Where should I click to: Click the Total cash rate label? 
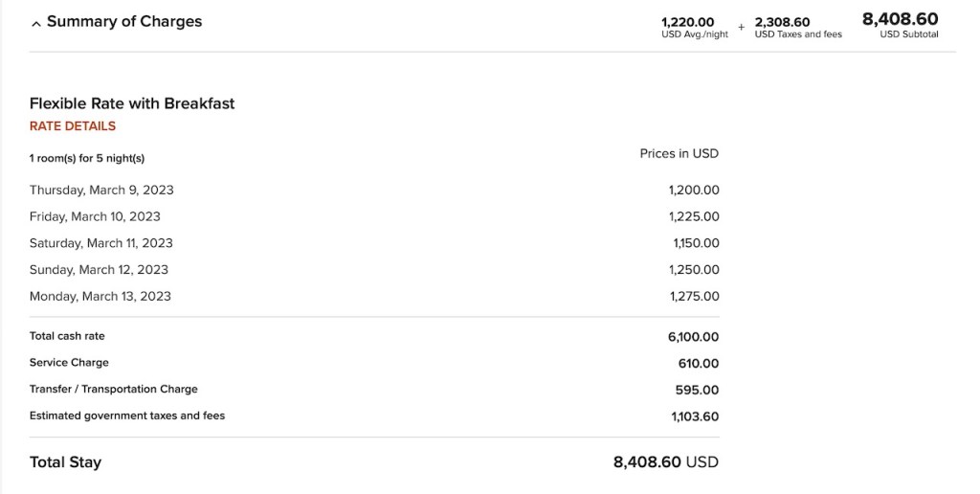point(67,336)
